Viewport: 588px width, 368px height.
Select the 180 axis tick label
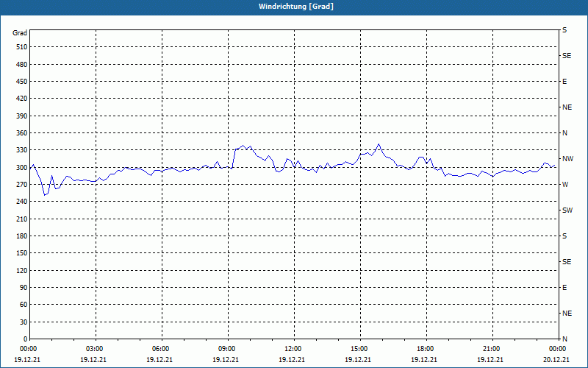pos(22,236)
